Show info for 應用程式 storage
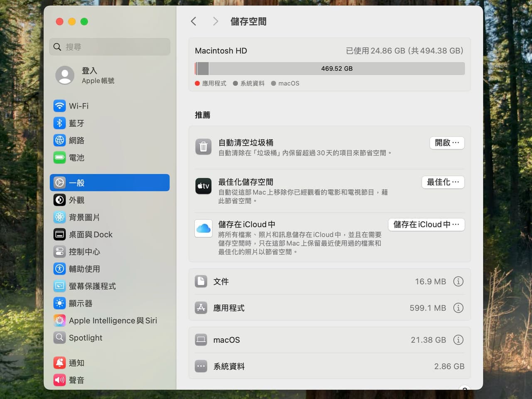This screenshot has width=532, height=399. point(458,308)
